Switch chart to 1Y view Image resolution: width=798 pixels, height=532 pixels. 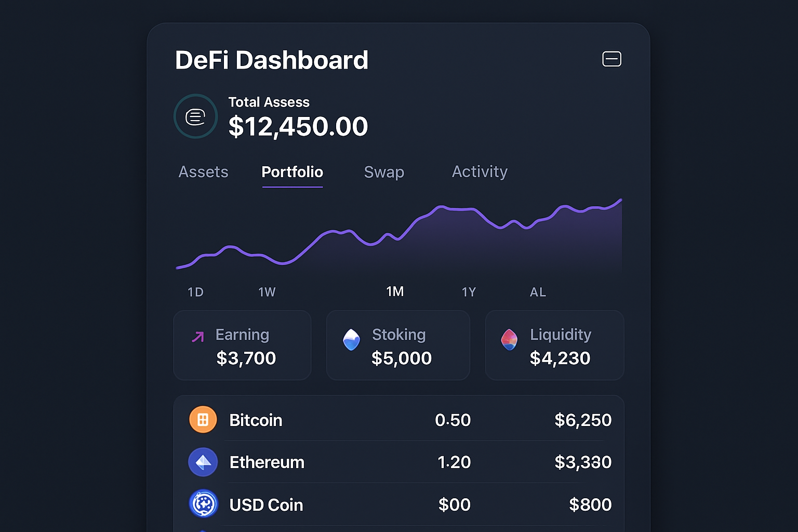(x=468, y=292)
